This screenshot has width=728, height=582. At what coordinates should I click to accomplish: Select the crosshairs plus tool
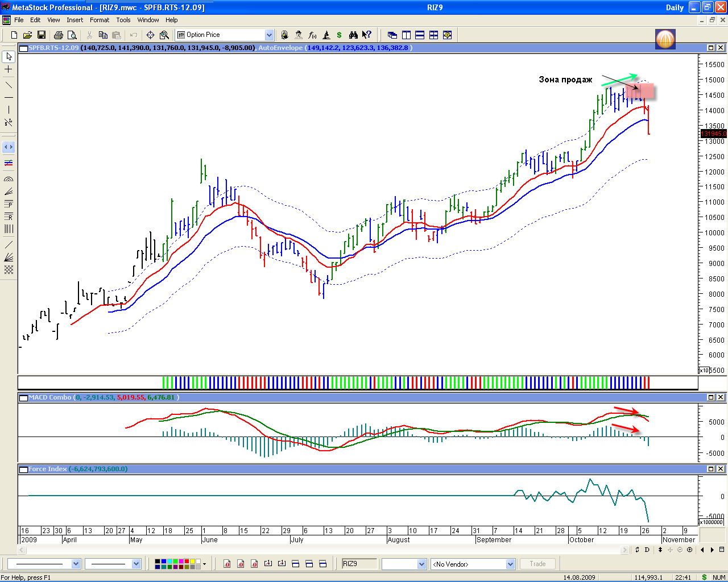pyautogui.click(x=9, y=69)
